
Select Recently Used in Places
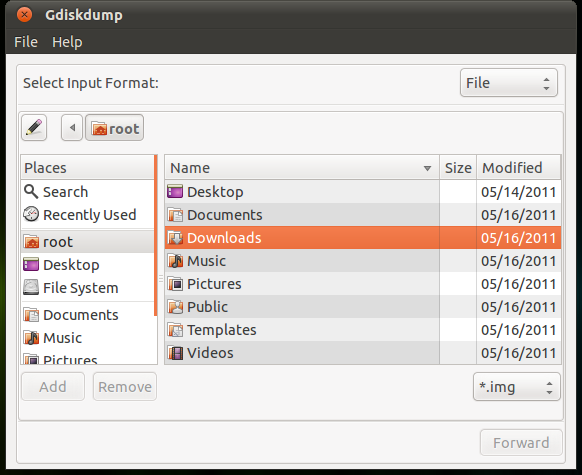coord(88,215)
